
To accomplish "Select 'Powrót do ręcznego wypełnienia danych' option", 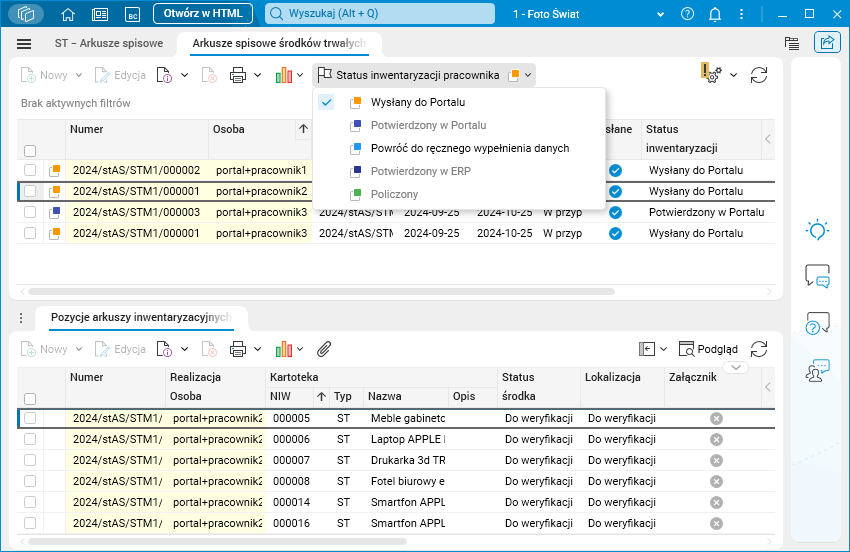I will (469, 148).
